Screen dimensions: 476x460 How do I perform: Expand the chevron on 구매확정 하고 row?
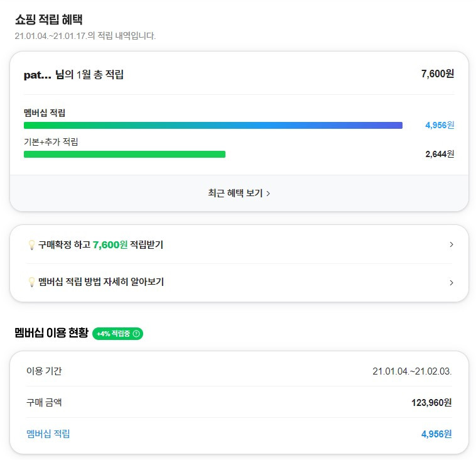click(451, 244)
